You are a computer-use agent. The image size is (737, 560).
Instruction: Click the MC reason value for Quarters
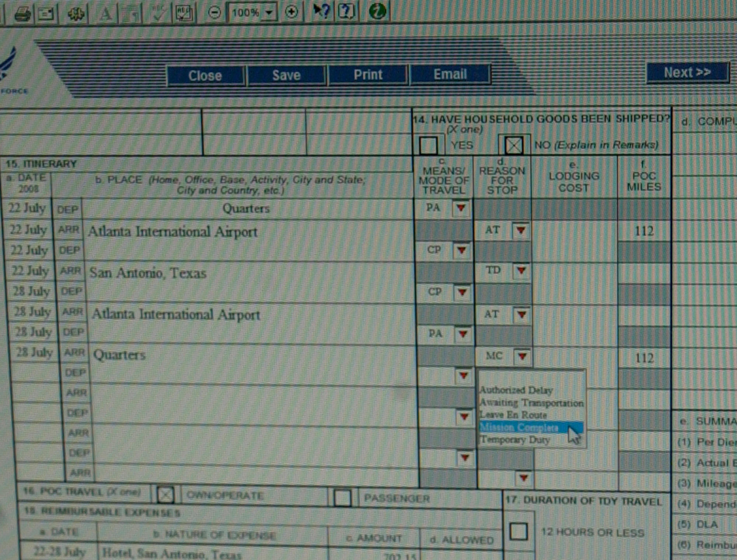pyautogui.click(x=494, y=356)
